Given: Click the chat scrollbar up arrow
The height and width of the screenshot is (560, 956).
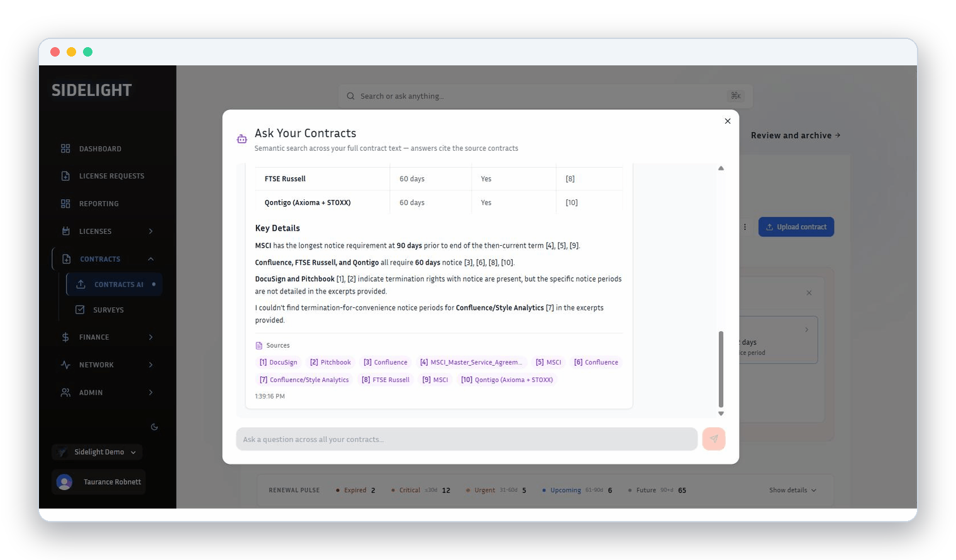Looking at the screenshot, I should (x=721, y=168).
